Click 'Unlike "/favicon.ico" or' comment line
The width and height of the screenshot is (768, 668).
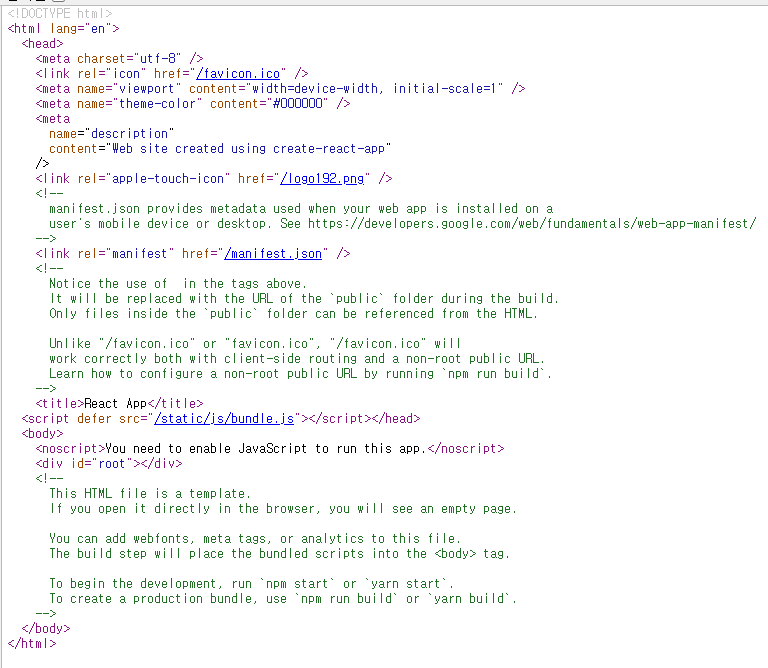click(x=255, y=344)
